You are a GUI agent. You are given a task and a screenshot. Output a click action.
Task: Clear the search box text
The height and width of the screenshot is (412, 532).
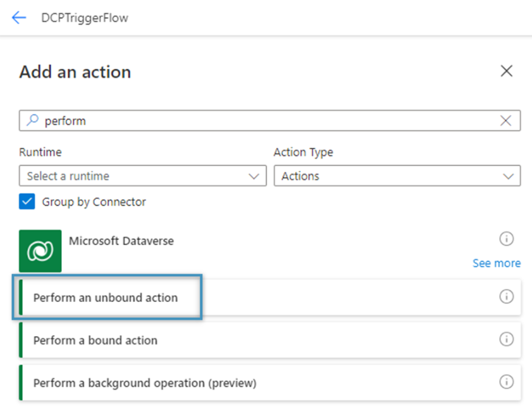505,121
